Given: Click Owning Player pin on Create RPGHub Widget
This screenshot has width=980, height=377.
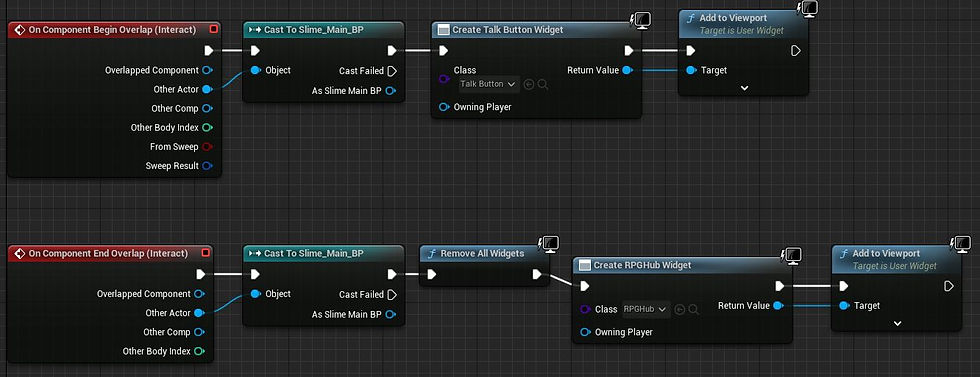Looking at the screenshot, I should click(586, 332).
